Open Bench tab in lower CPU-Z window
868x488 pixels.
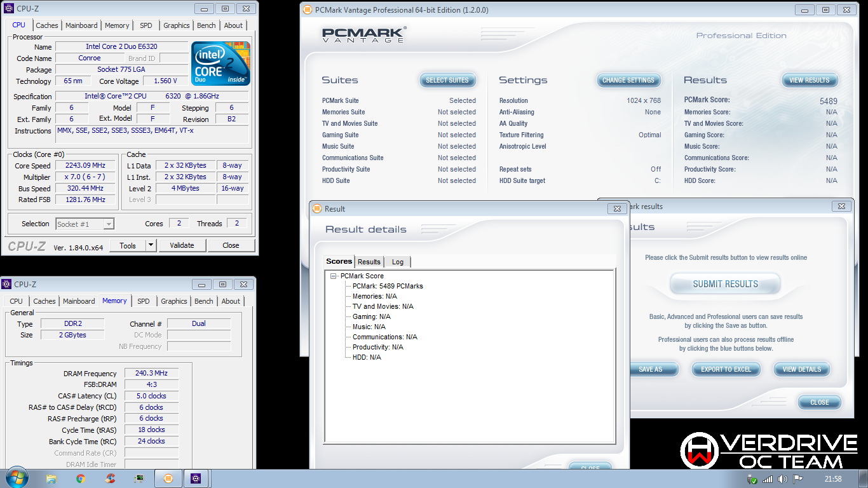204,301
